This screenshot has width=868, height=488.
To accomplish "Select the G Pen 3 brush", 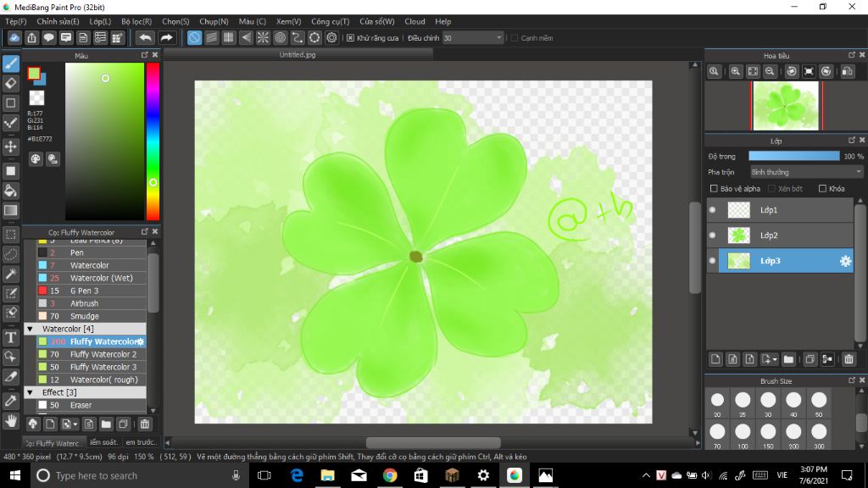I will coord(92,291).
